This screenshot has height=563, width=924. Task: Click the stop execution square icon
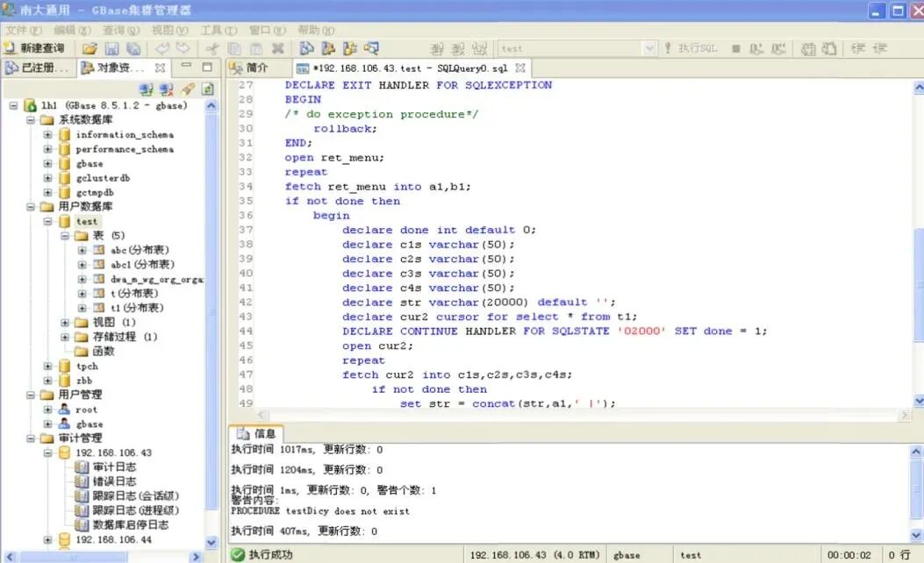pyautogui.click(x=736, y=49)
